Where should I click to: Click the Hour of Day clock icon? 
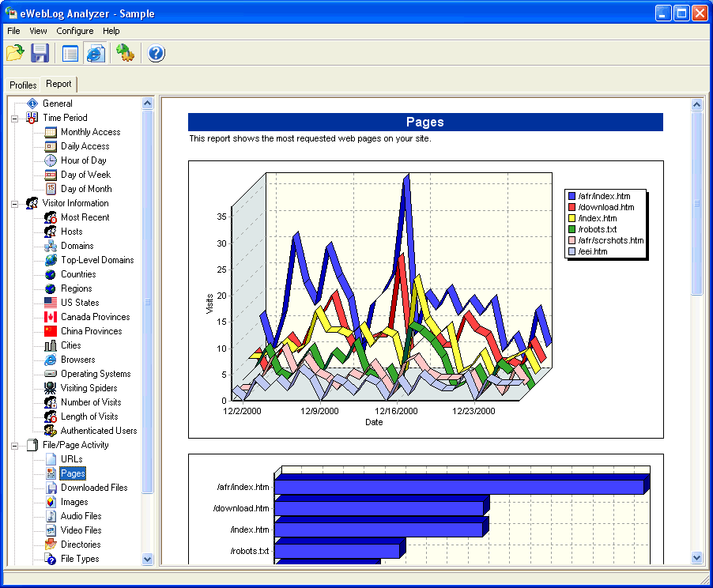(51, 160)
